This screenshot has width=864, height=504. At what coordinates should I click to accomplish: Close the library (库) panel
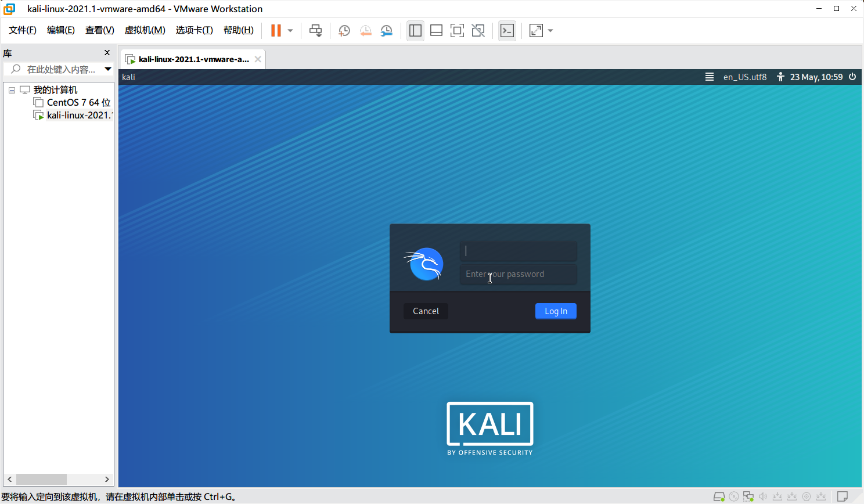point(107,53)
